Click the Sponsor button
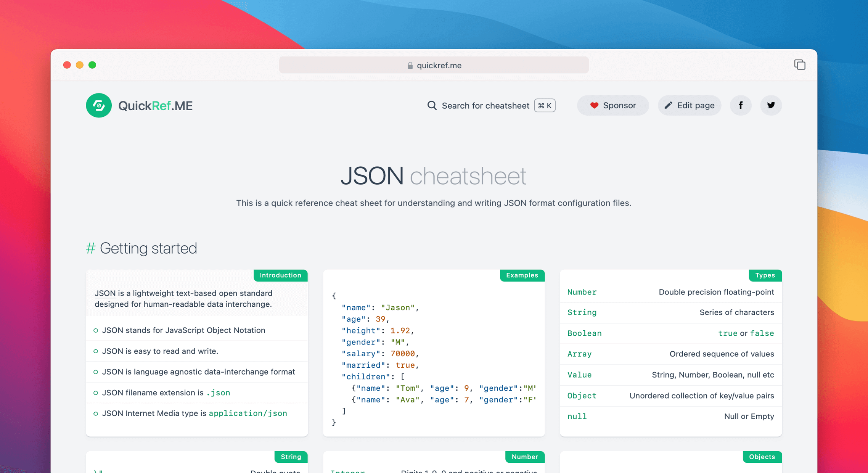The width and height of the screenshot is (868, 473). 612,105
